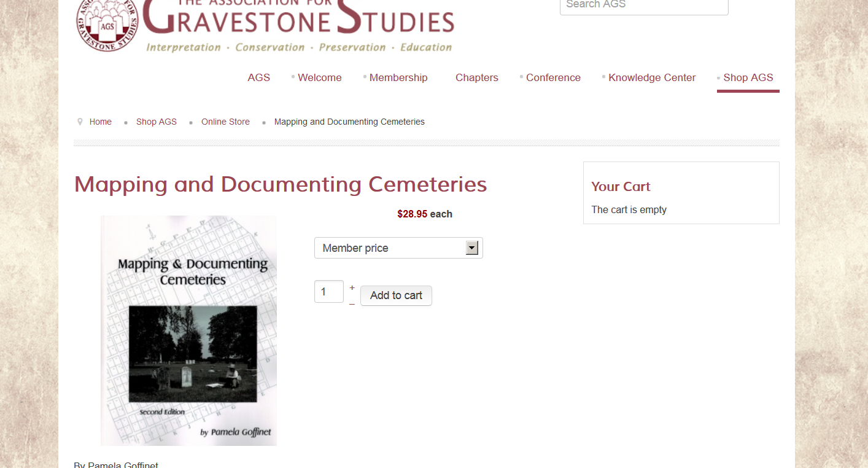Click the breadcrumb location pin icon
The width and height of the screenshot is (868, 468).
80,122
